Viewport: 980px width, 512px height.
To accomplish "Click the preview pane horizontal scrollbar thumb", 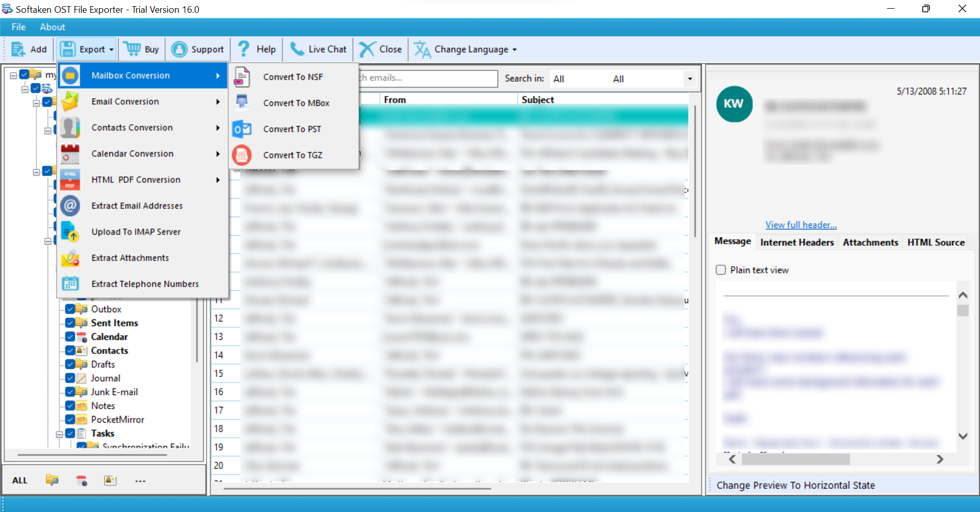I will 796,459.
